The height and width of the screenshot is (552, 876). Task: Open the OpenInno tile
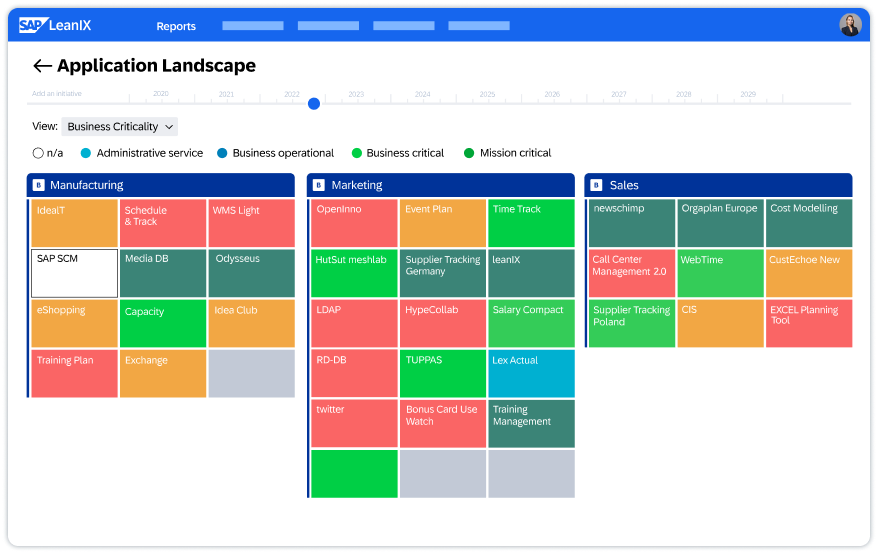pos(354,223)
